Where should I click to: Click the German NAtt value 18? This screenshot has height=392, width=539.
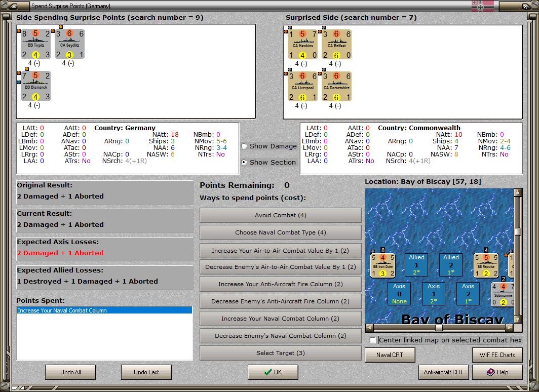175,135
